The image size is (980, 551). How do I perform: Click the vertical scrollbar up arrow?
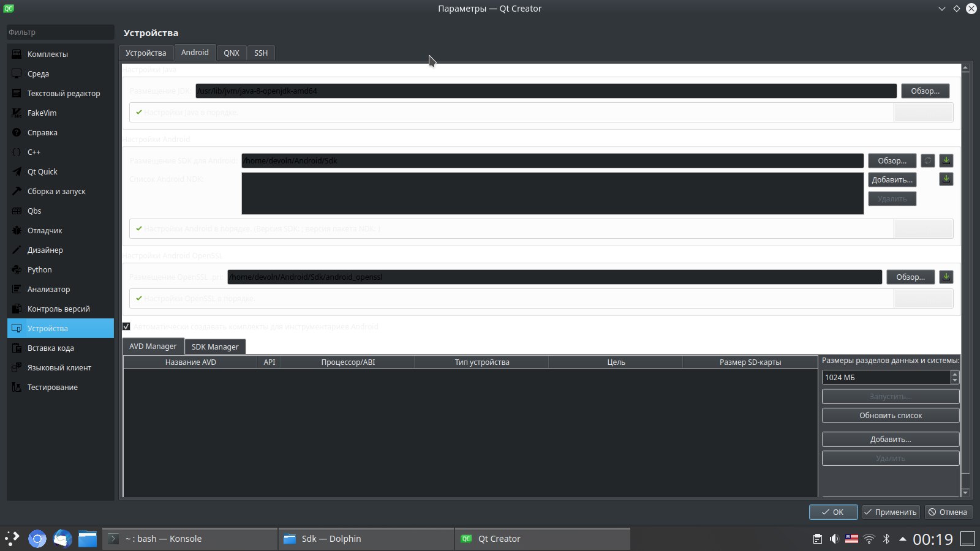coord(965,68)
